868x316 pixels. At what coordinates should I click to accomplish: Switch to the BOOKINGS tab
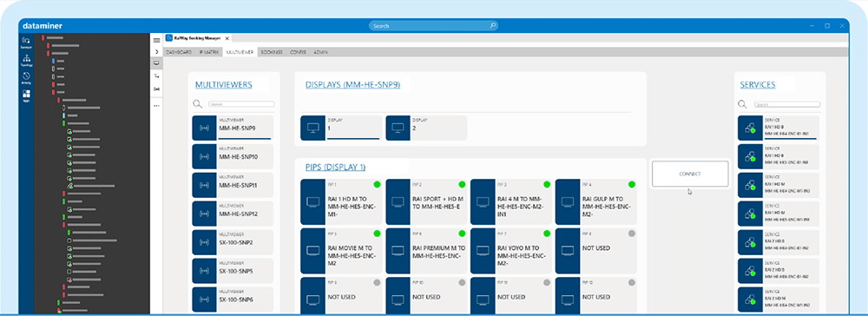point(271,51)
